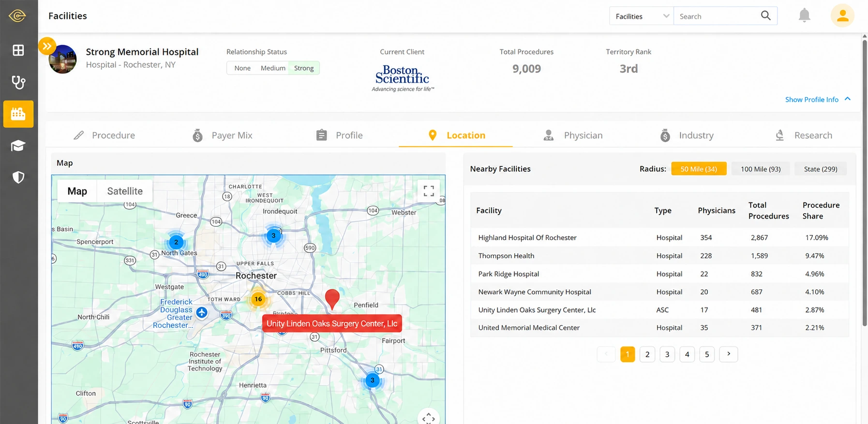Open the shield icon in sidebar
The height and width of the screenshot is (424, 868).
18,177
